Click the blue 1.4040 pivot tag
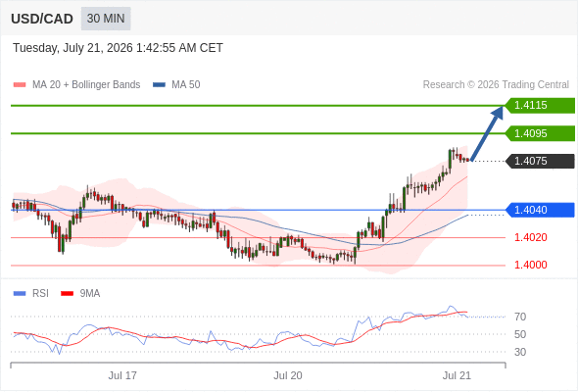The width and height of the screenshot is (578, 392). (540, 210)
